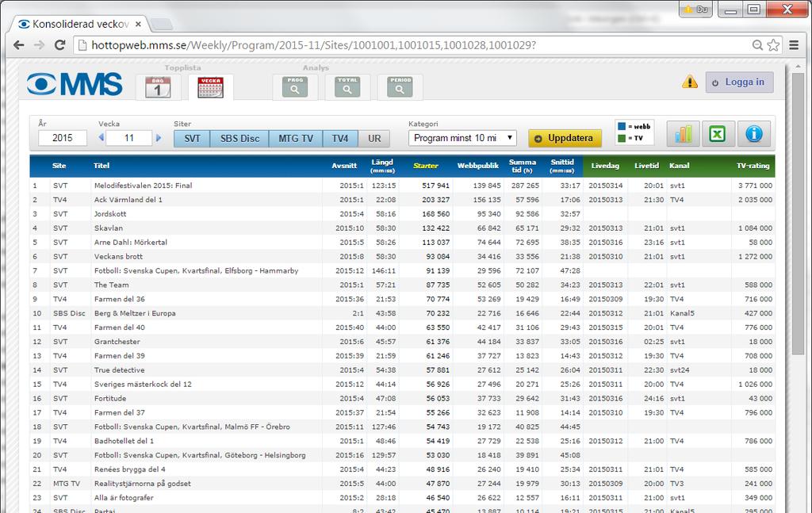Click the yellow warning triangle icon

pyautogui.click(x=690, y=82)
